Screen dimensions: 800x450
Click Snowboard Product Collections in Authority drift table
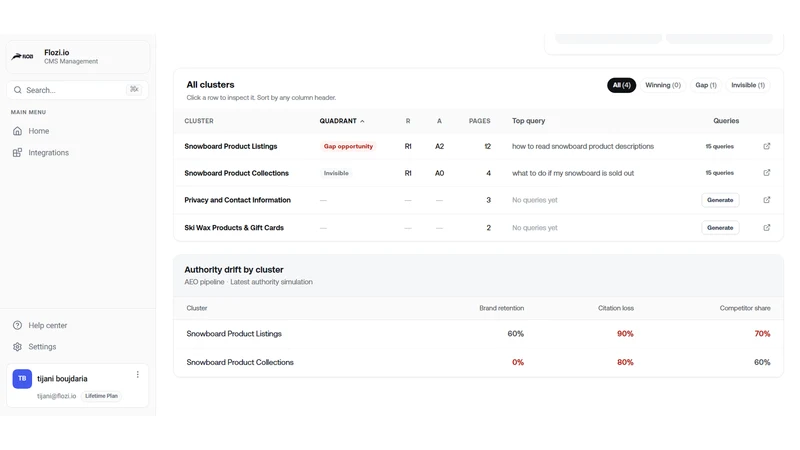pyautogui.click(x=240, y=362)
